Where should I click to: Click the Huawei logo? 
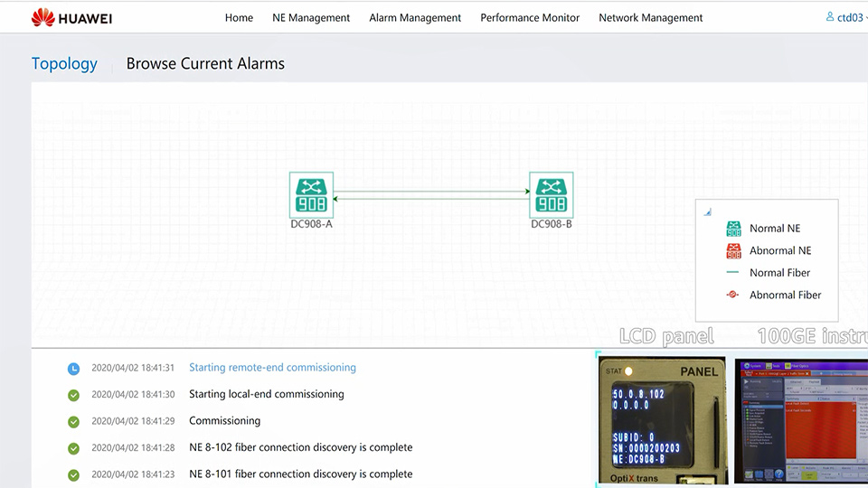click(x=71, y=17)
